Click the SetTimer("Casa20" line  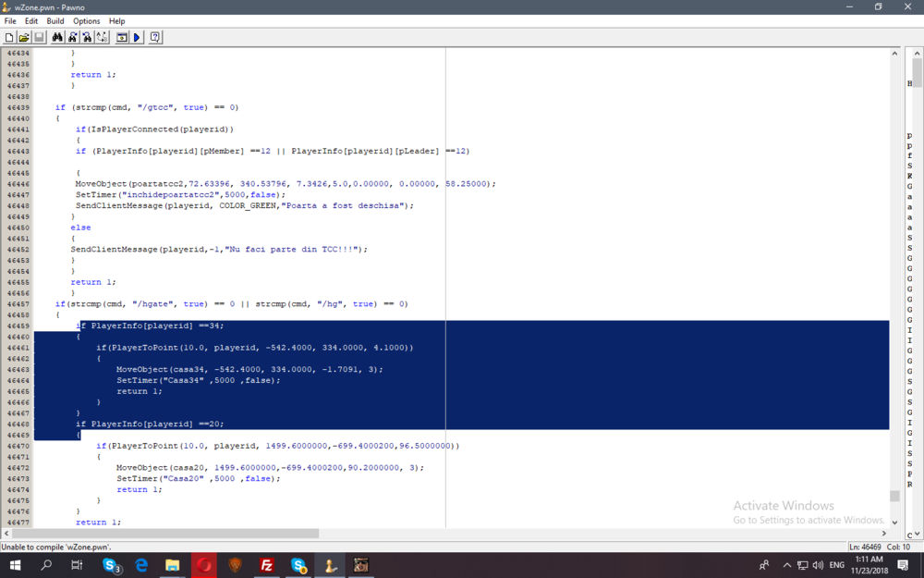[x=199, y=478]
